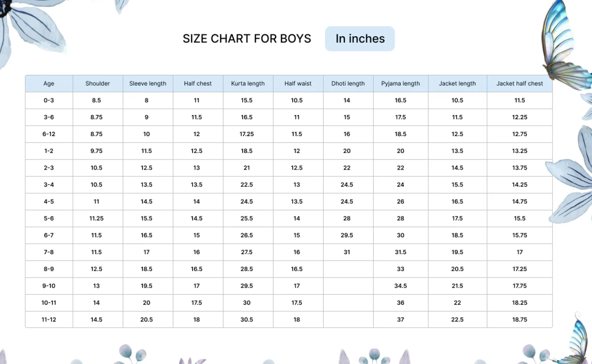This screenshot has width=592, height=364.
Task: Click the small butterfly at bottom right
Action: [x=574, y=339]
